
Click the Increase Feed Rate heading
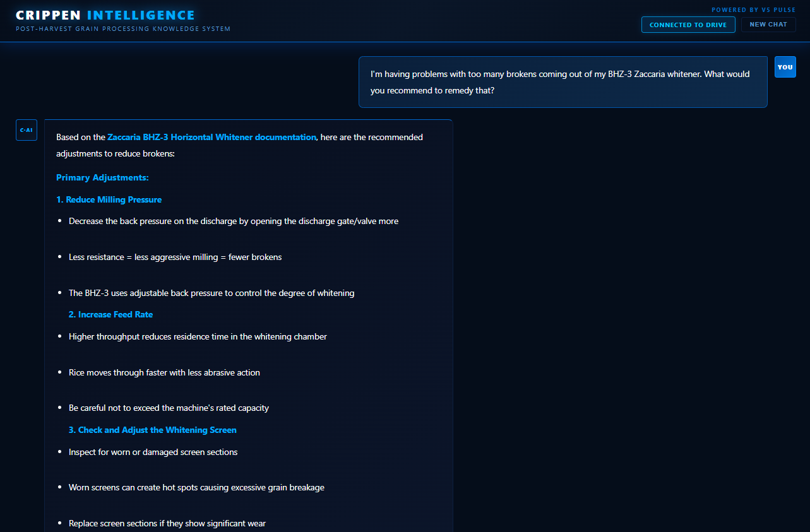pos(110,314)
